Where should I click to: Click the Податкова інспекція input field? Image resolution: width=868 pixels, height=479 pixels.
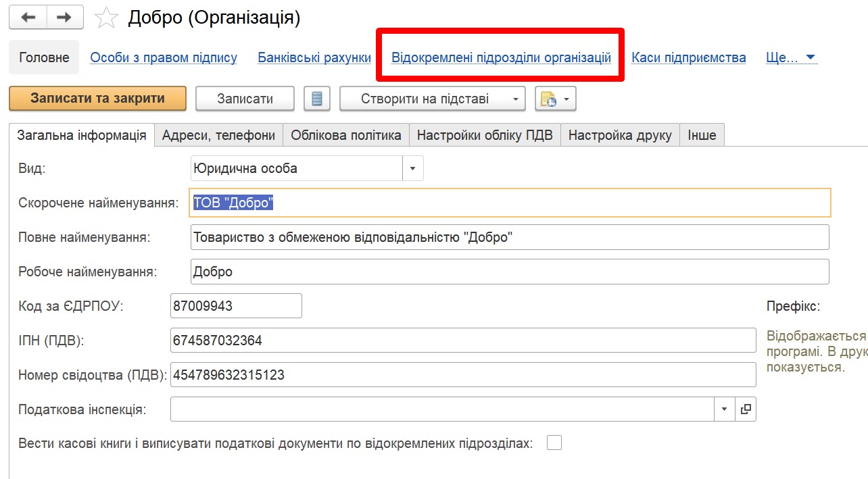pos(442,409)
